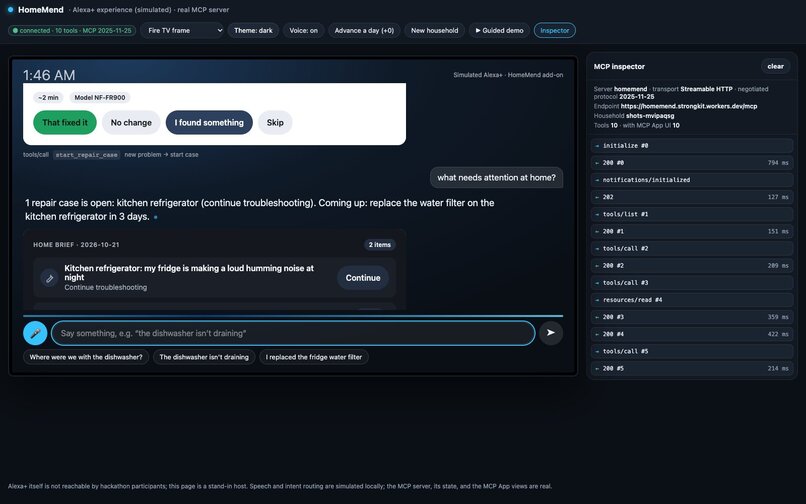Expand resources/read #4 log entry
The height and width of the screenshot is (504, 806).
(x=692, y=300)
